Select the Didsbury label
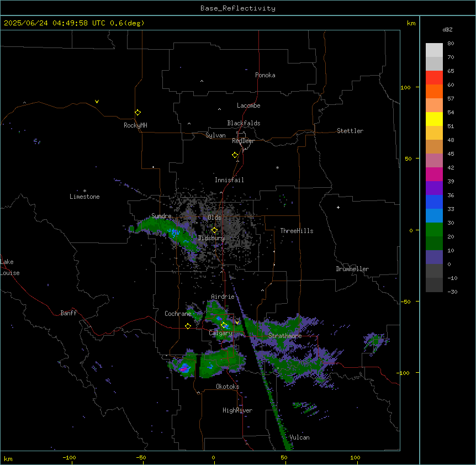 [x=211, y=238]
